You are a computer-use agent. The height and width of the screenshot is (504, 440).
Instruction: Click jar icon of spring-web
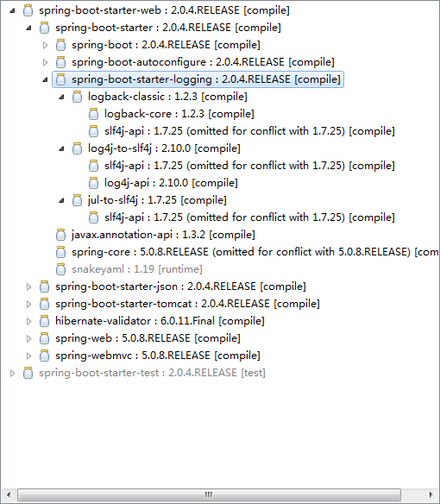point(44,338)
